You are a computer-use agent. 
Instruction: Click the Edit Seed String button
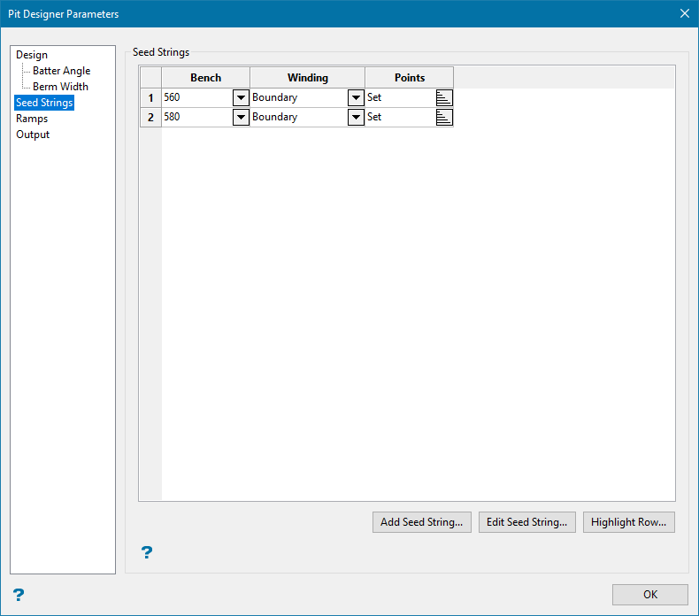tap(527, 522)
